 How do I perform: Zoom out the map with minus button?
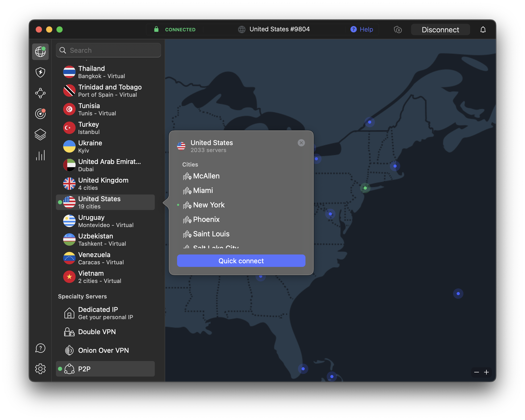(477, 372)
